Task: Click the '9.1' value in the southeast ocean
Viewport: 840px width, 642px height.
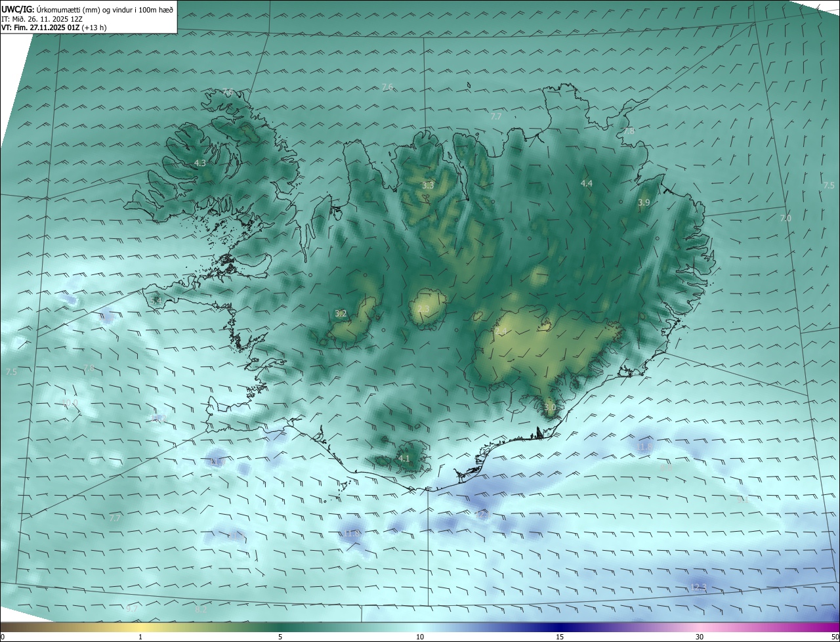Action: coord(743,500)
